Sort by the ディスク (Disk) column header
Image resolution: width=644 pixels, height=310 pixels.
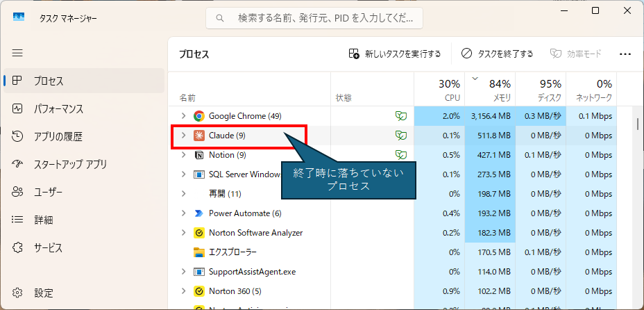coord(541,89)
